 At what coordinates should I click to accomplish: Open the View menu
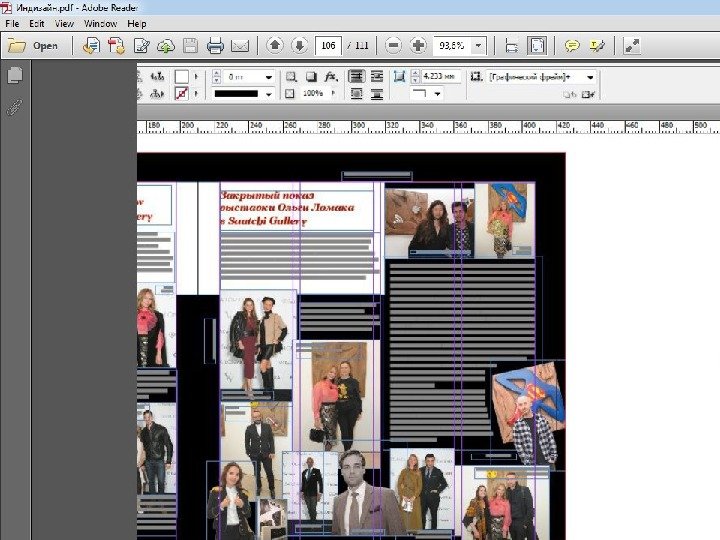pos(64,23)
